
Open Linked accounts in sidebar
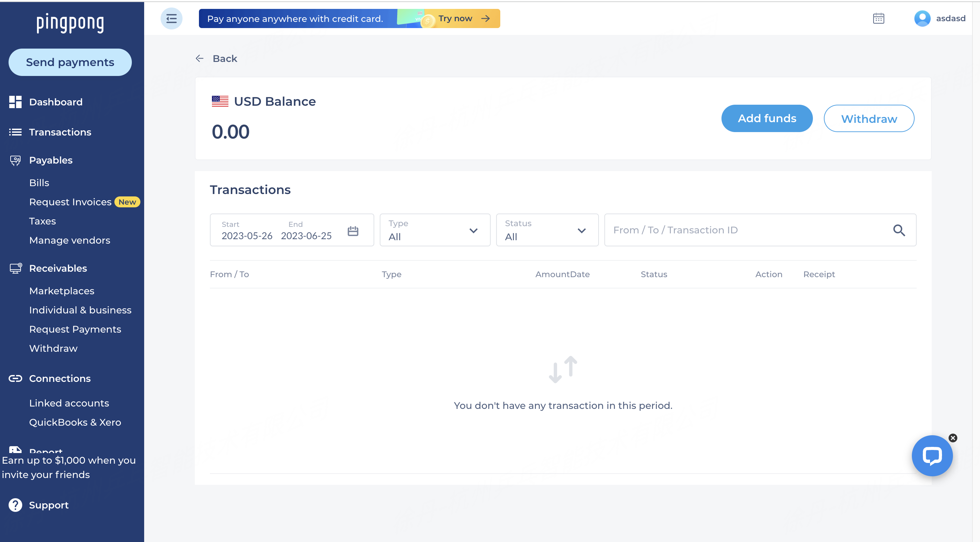click(69, 403)
